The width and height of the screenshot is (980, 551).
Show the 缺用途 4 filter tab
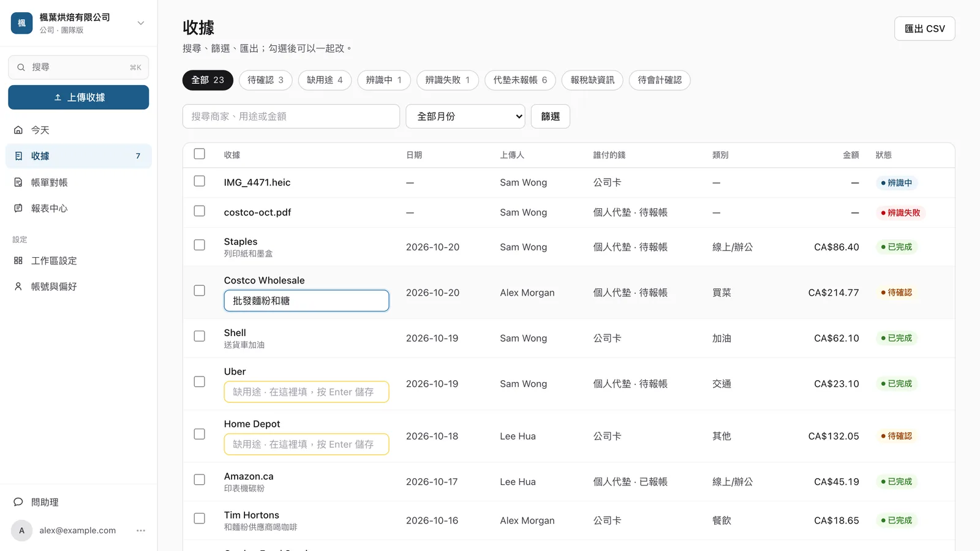tap(325, 80)
